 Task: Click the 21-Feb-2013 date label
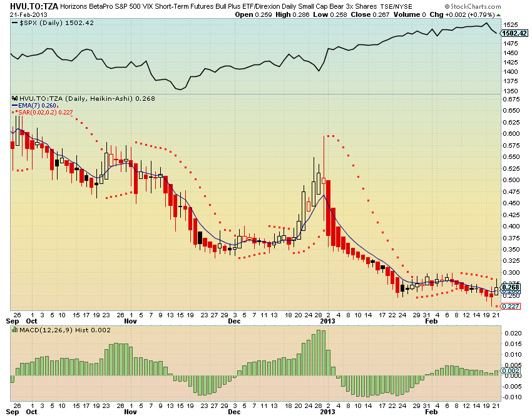(29, 14)
